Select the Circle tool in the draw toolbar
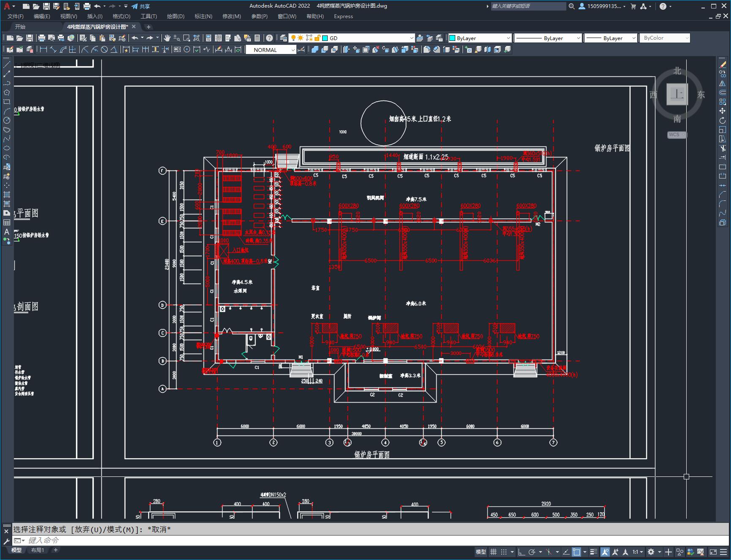The width and height of the screenshot is (731, 560). tap(7, 120)
